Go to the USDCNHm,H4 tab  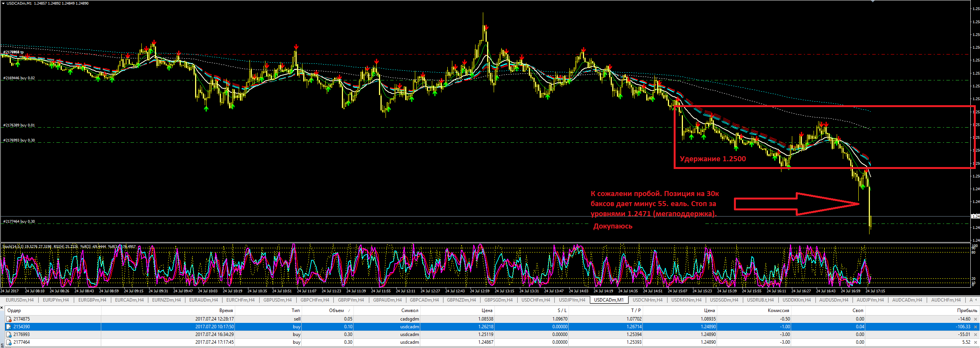tap(647, 300)
